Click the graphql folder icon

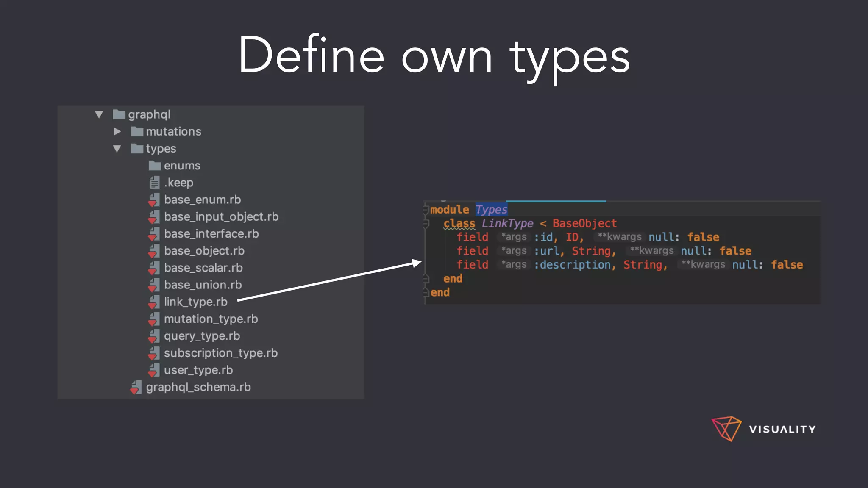[x=119, y=114]
